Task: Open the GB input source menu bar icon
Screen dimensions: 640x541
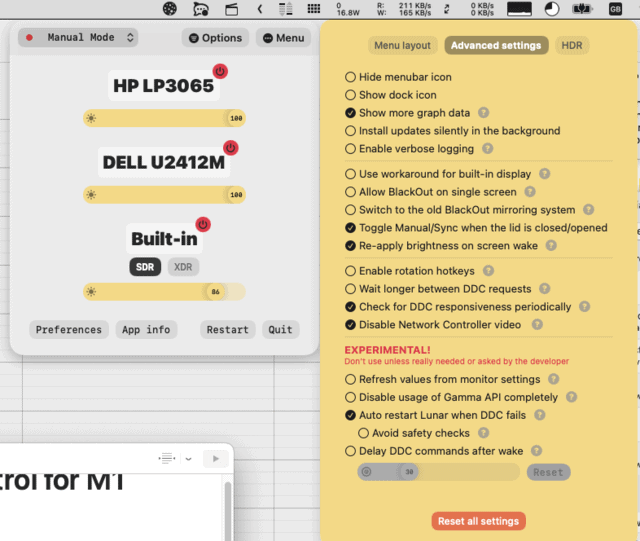Action: 615,9
